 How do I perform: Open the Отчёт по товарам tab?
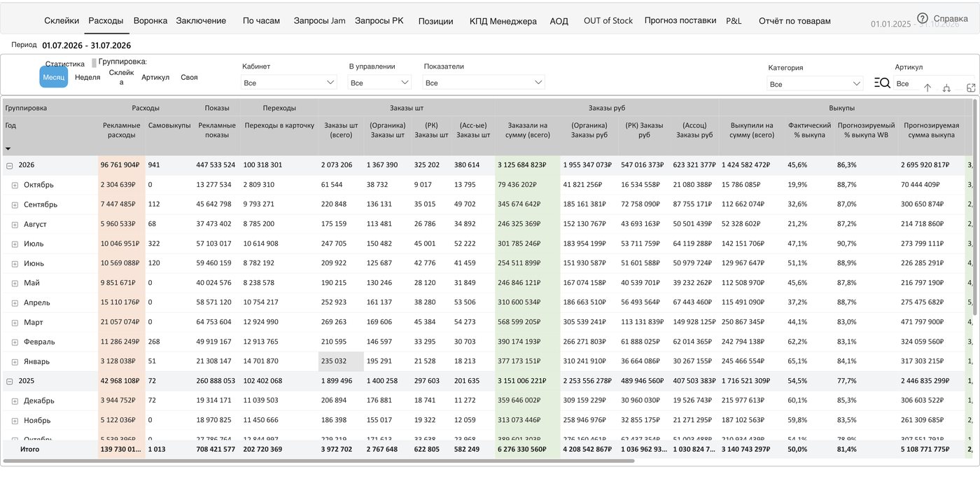(x=794, y=21)
